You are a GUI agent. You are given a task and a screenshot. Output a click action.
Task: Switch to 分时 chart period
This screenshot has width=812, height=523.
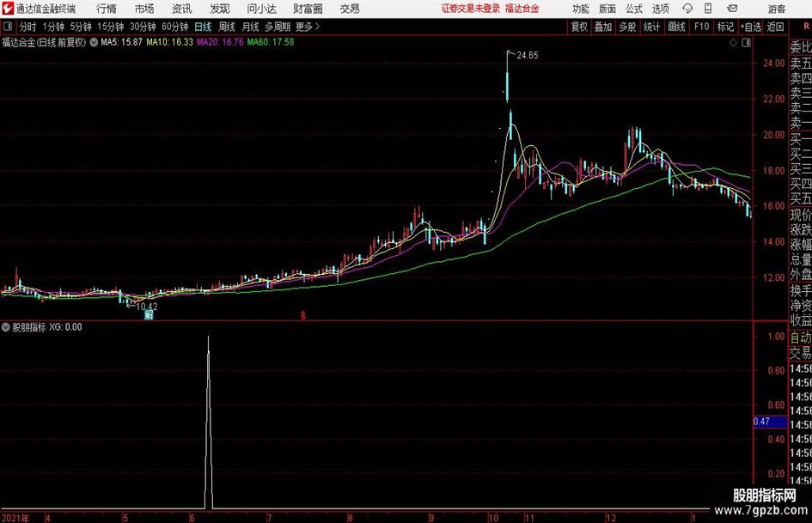[x=28, y=27]
